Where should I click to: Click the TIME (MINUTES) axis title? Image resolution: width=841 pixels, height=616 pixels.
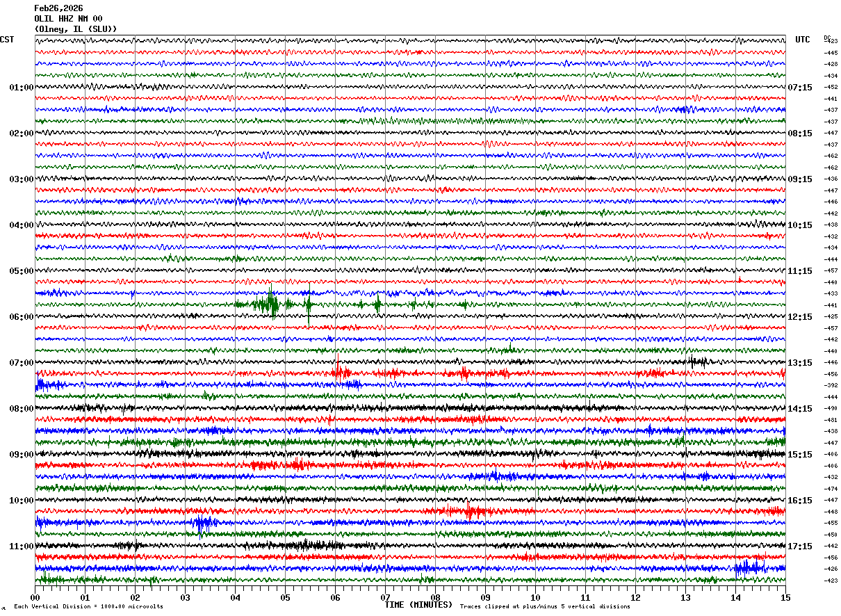(418, 605)
